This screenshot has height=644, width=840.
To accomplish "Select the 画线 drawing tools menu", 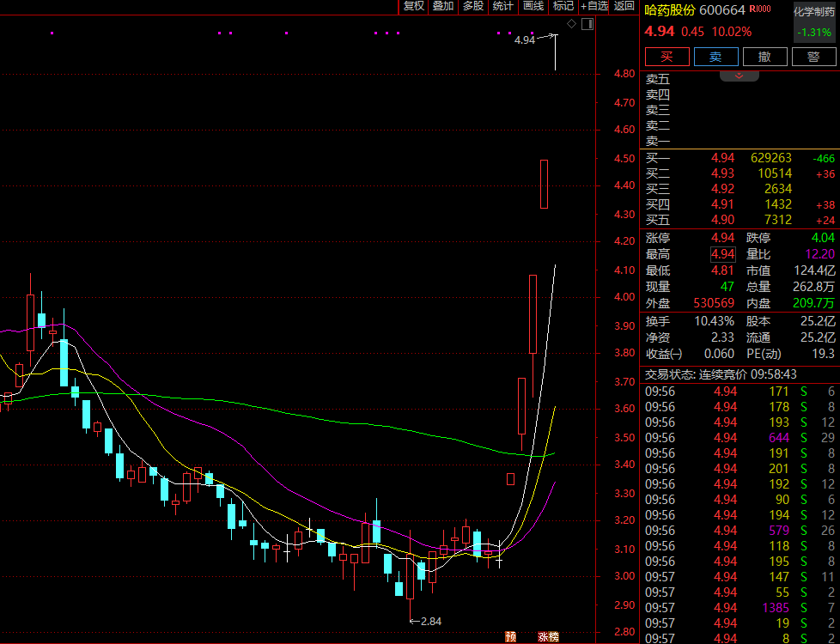I will tap(533, 6).
